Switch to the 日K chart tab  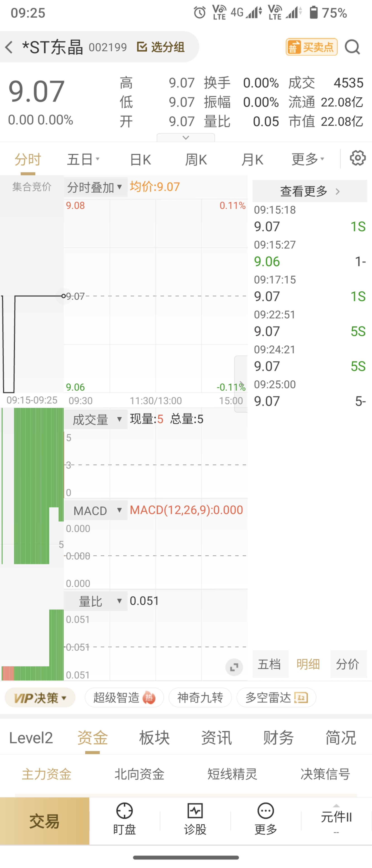(x=140, y=159)
